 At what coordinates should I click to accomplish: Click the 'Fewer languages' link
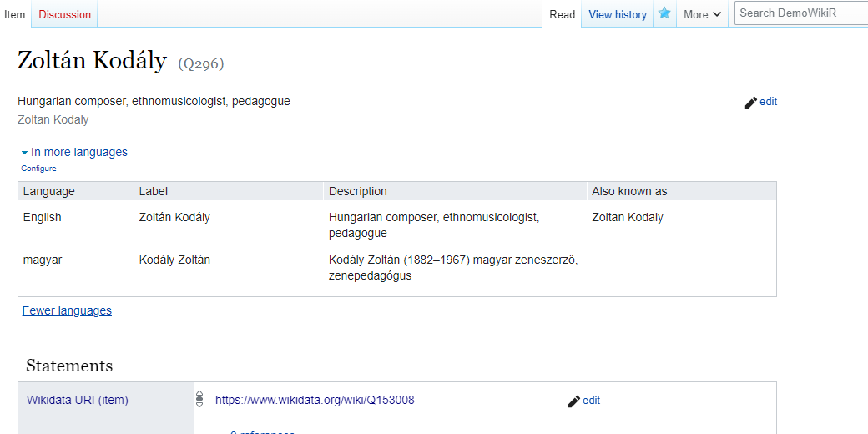tap(67, 310)
